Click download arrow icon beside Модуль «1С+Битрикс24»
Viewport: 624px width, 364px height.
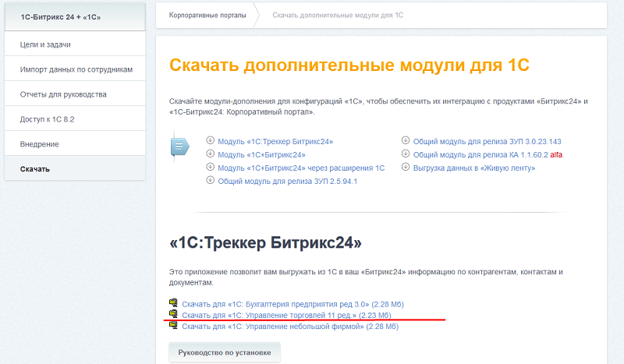coord(210,154)
